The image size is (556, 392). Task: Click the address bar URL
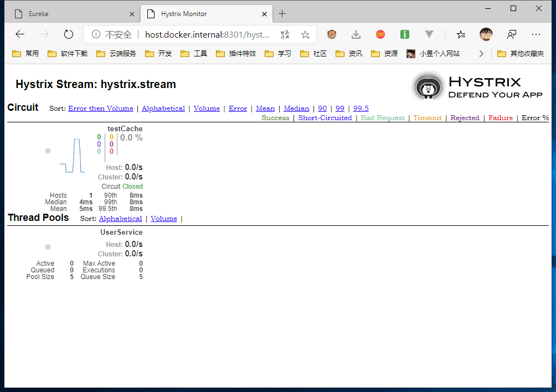pyautogui.click(x=207, y=34)
